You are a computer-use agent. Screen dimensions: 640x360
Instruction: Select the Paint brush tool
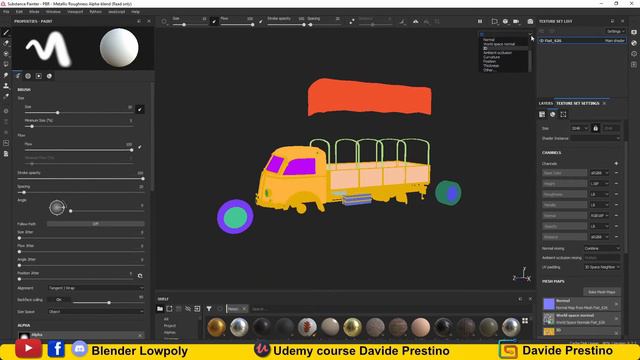tap(6, 33)
